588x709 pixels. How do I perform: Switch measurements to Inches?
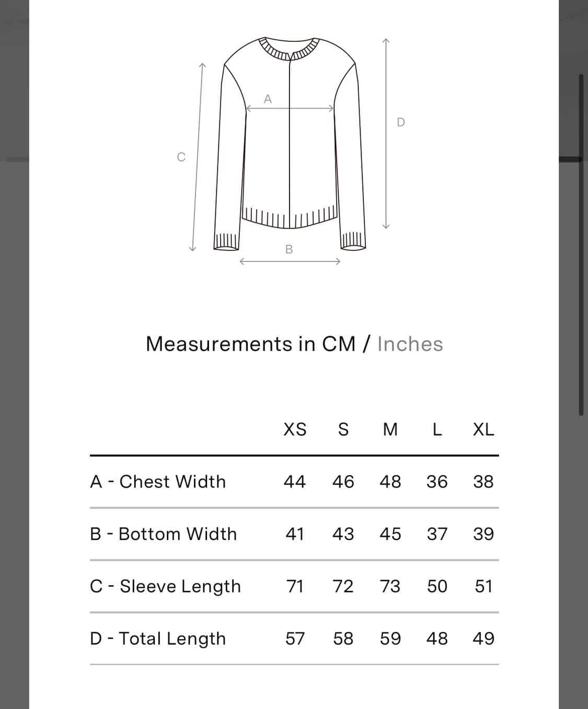pyautogui.click(x=410, y=344)
